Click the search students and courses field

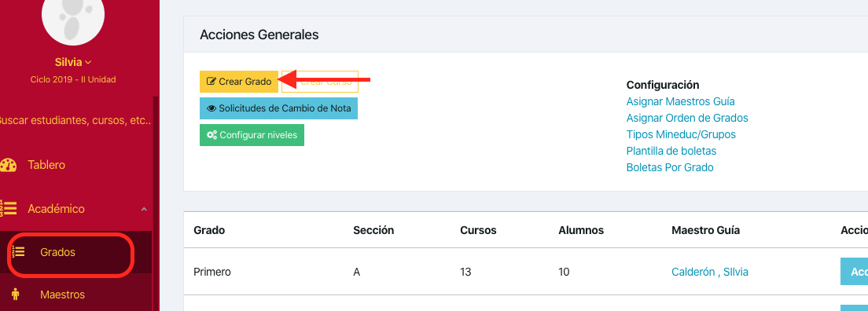click(75, 120)
